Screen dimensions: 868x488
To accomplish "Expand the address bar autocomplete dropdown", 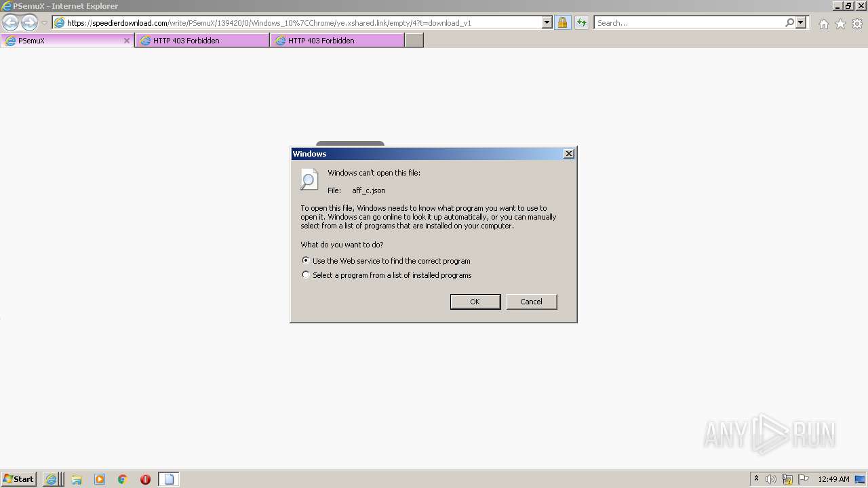I will click(x=547, y=22).
